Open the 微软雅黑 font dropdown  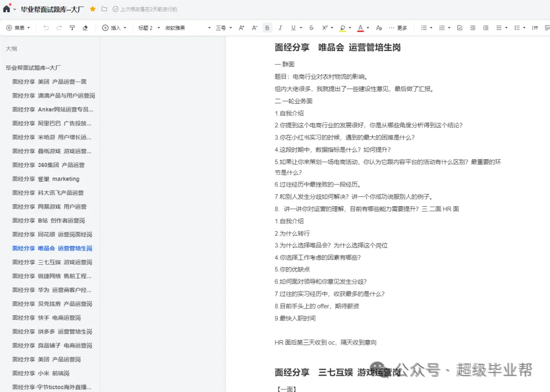[x=187, y=27]
